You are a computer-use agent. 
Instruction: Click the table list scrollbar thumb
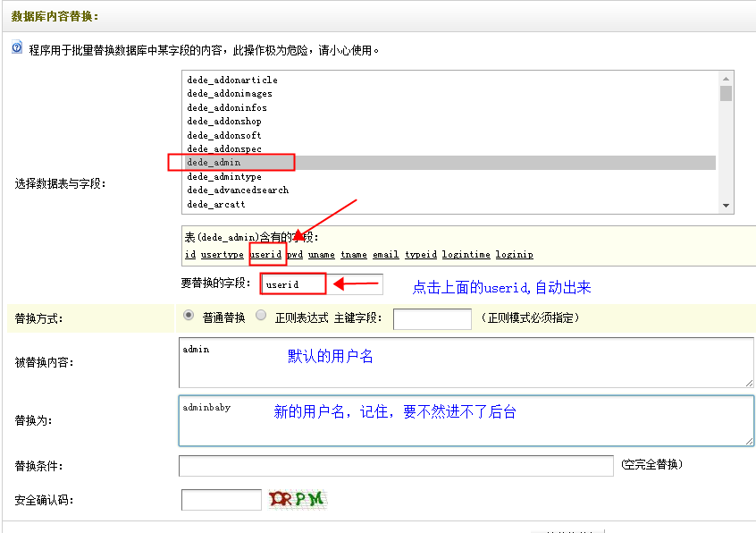tap(726, 93)
